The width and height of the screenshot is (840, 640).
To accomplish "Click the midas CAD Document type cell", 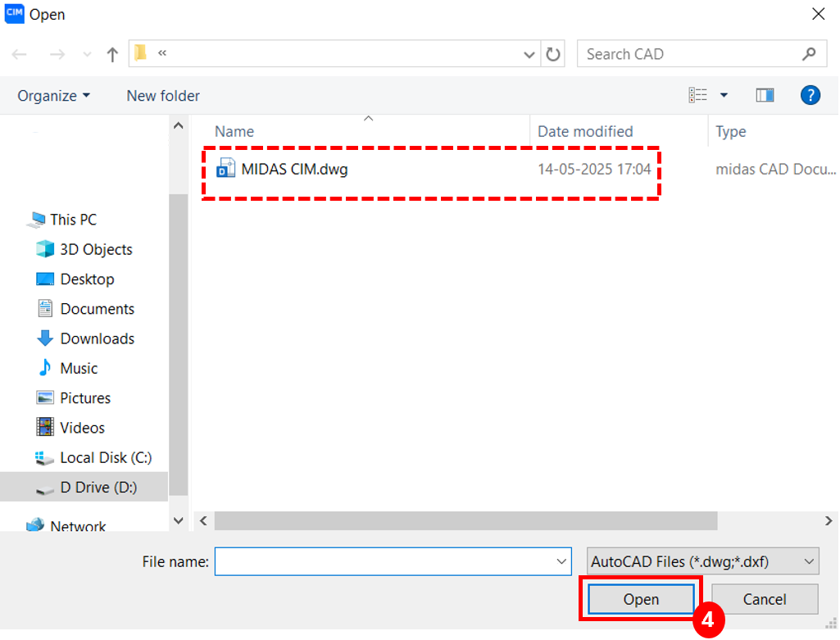I will point(775,170).
